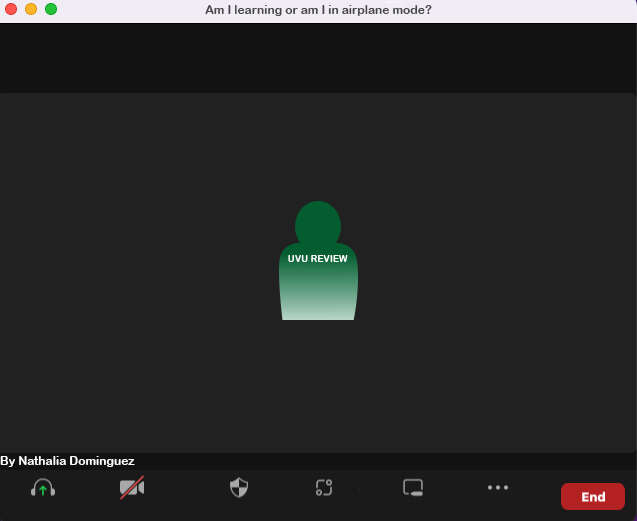Start video with the crossed-out camera icon
This screenshot has height=521, width=637.
[x=132, y=487]
